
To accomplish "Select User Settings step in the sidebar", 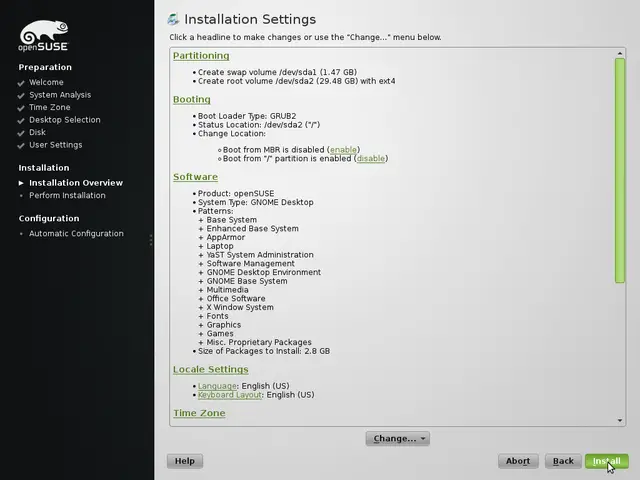I will click(56, 145).
